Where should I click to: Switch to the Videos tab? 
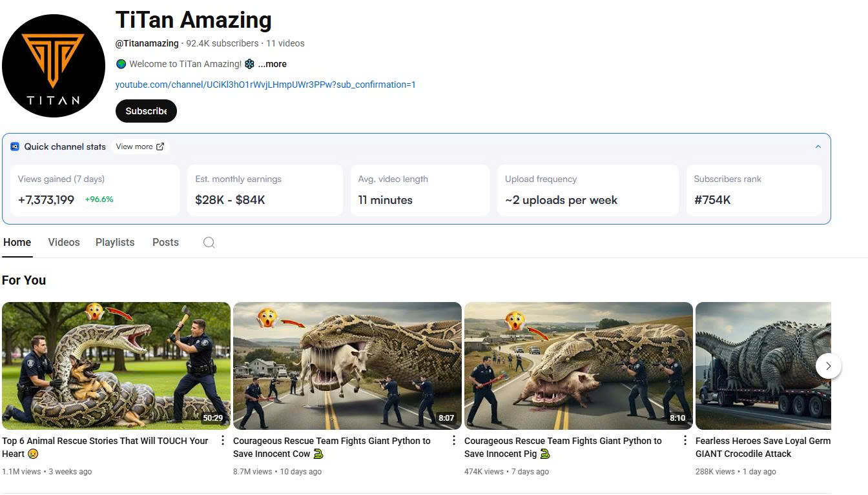click(64, 243)
